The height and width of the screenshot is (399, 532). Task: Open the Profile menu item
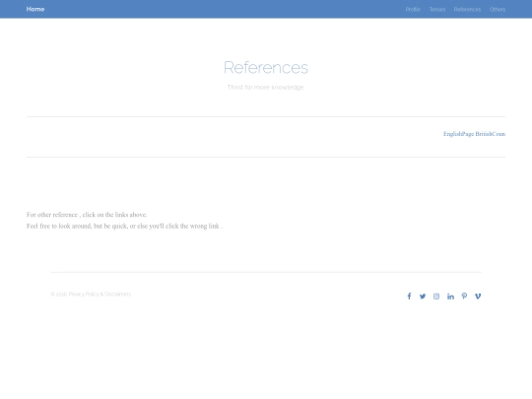(x=413, y=10)
